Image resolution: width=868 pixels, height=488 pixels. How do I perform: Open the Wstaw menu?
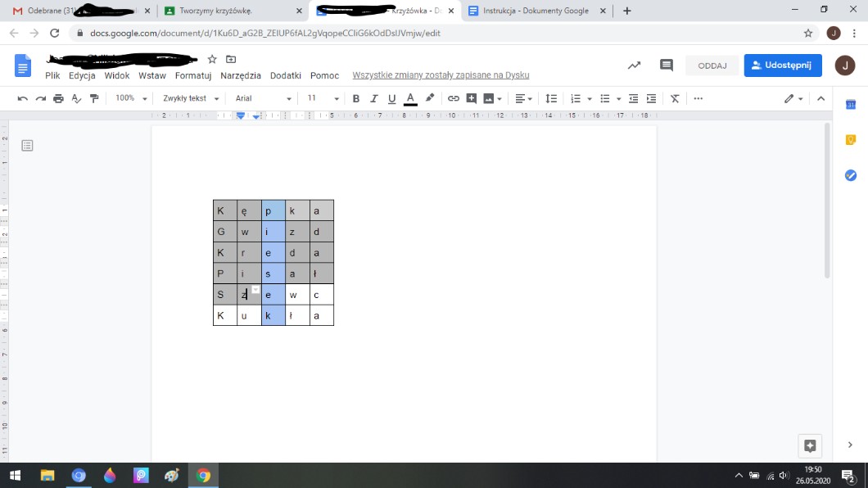click(x=152, y=75)
